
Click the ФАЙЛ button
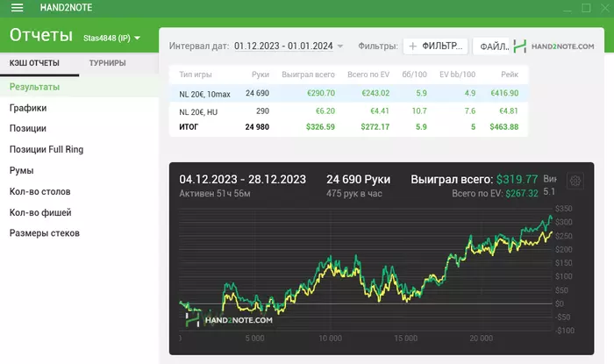(x=491, y=46)
